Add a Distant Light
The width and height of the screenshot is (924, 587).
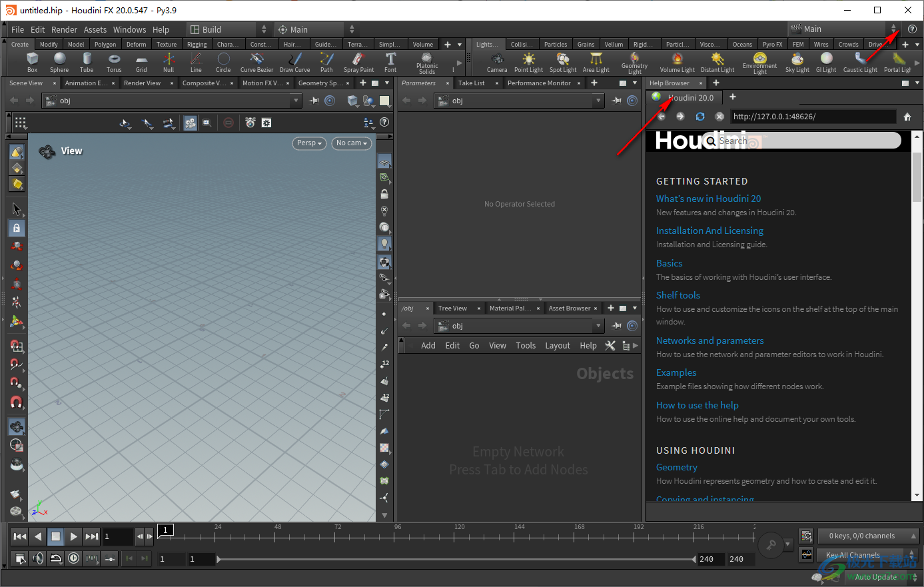[717, 63]
